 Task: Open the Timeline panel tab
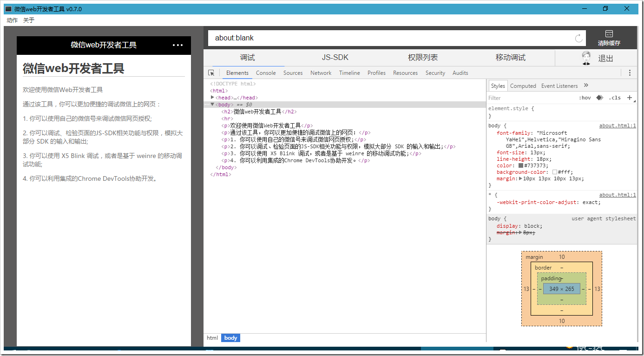(x=349, y=73)
